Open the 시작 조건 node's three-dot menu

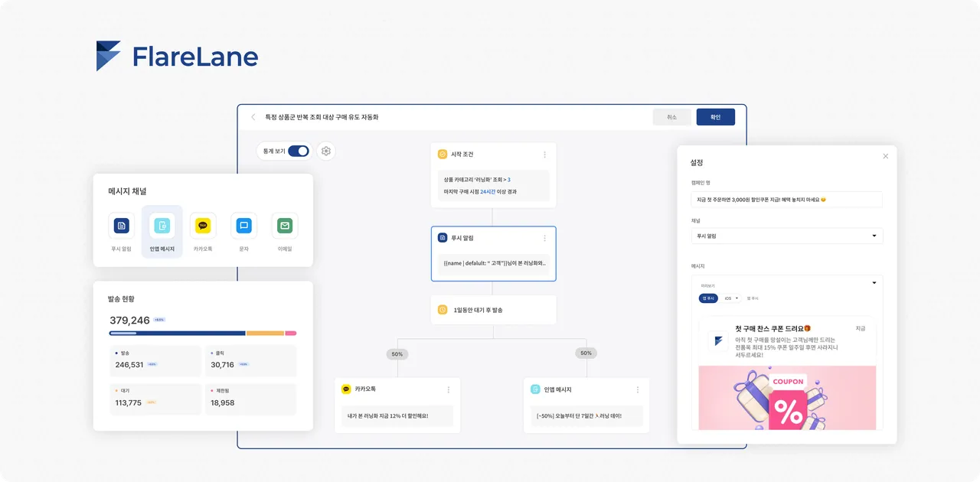(545, 155)
